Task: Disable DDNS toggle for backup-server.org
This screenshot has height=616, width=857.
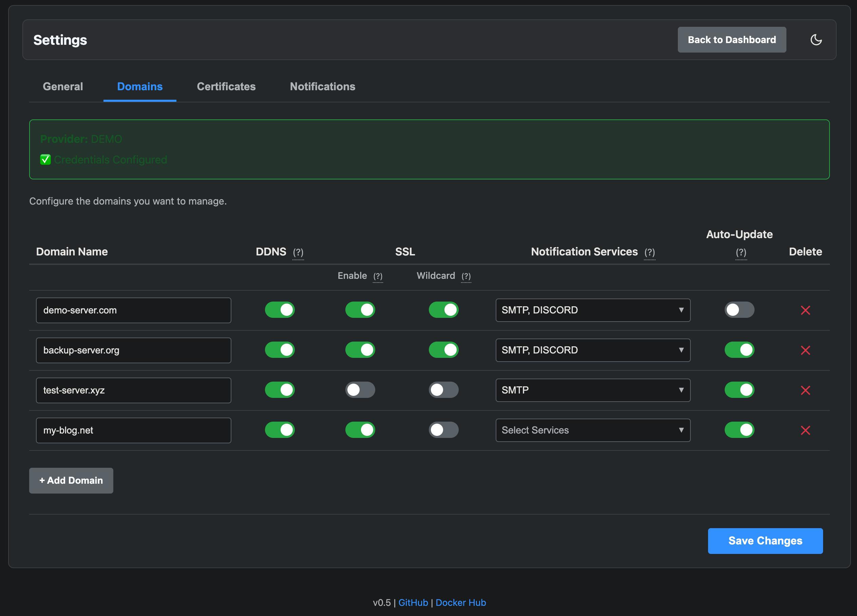Action: point(280,350)
